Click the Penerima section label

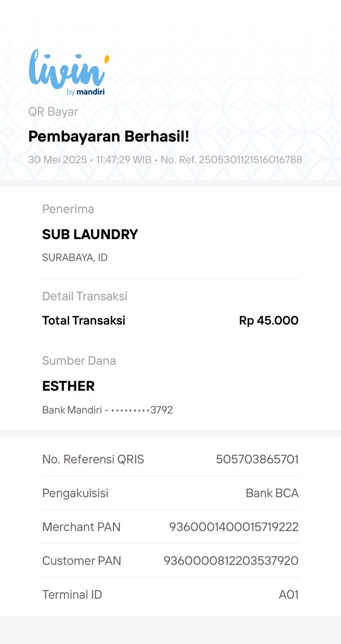[x=68, y=209]
